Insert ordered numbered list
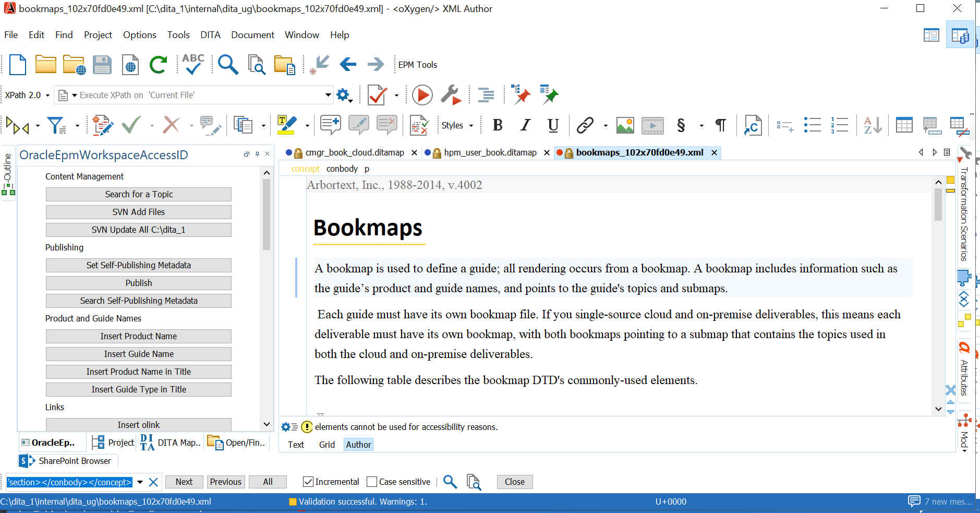The image size is (980, 513). (x=839, y=125)
